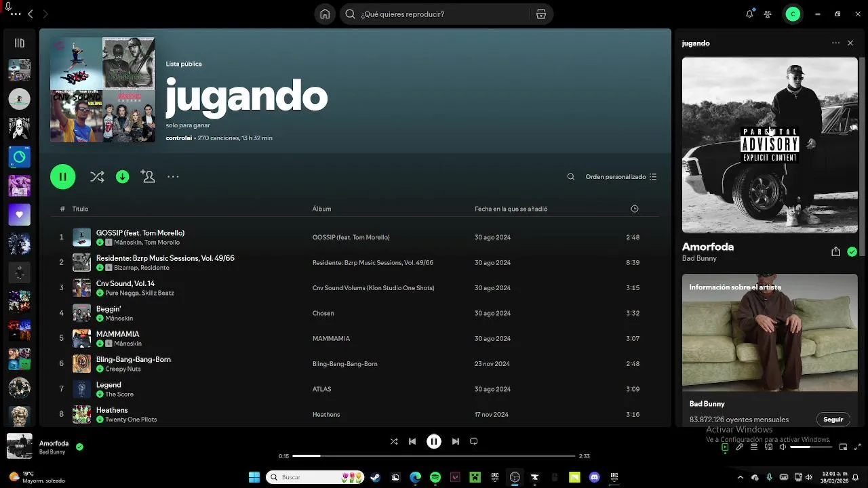
Task: Toggle the Now Playing view icon
Action: click(725, 447)
